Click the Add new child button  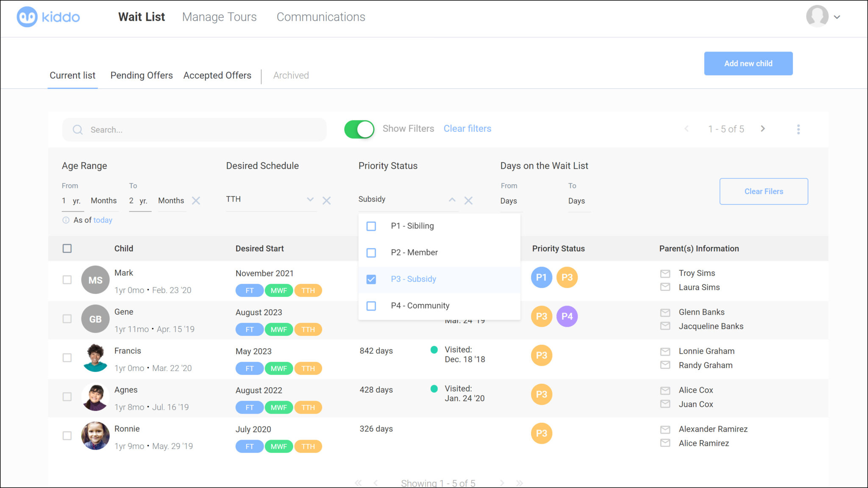pos(748,63)
